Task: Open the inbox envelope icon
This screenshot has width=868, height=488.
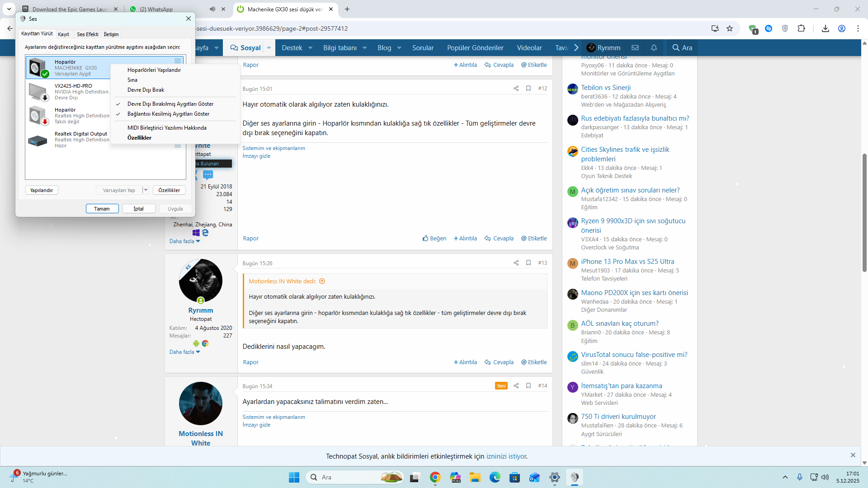Action: [635, 47]
